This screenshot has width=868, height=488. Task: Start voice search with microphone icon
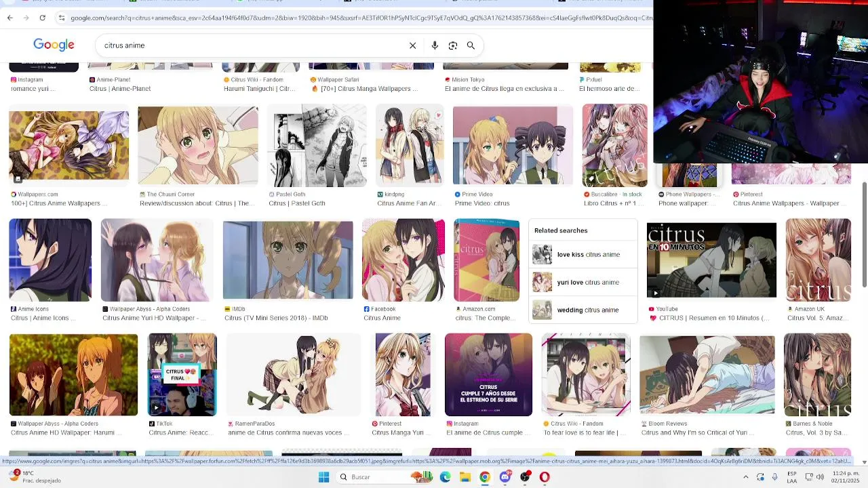435,45
